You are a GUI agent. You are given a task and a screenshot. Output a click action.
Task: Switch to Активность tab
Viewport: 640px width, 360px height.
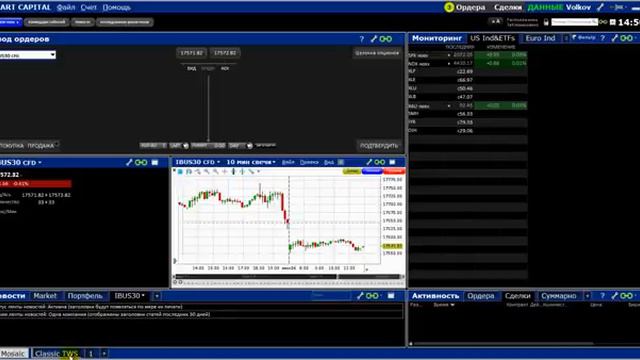pyautogui.click(x=435, y=296)
